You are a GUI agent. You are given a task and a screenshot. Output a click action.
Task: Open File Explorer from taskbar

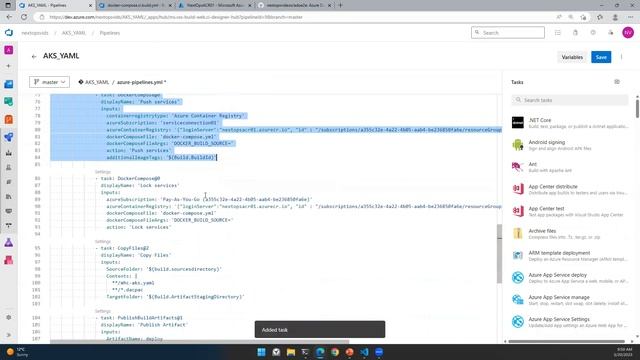291,352
